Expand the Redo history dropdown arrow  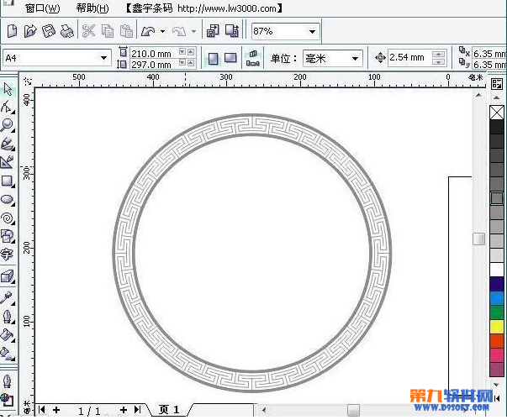tap(193, 31)
